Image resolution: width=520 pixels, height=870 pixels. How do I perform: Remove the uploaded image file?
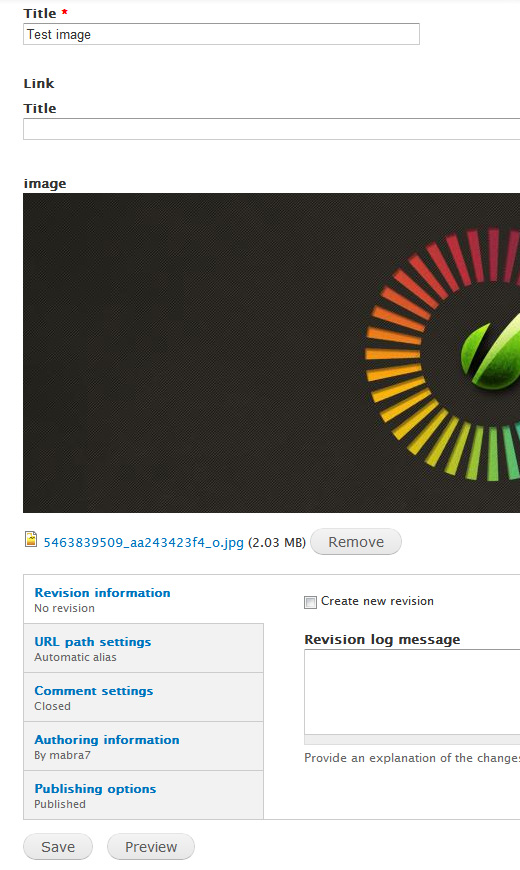click(356, 542)
